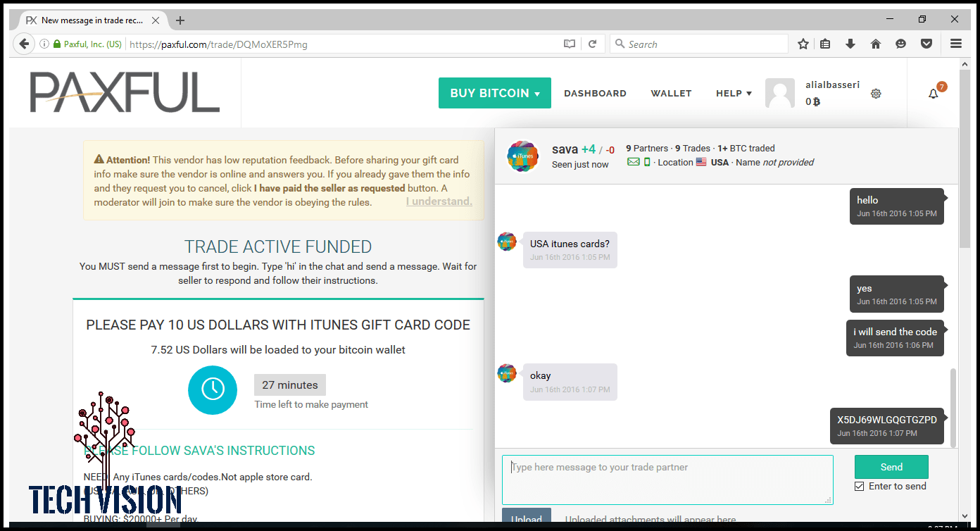Image resolution: width=980 pixels, height=531 pixels.
Task: Open the hamburger browser menu
Action: point(956,44)
